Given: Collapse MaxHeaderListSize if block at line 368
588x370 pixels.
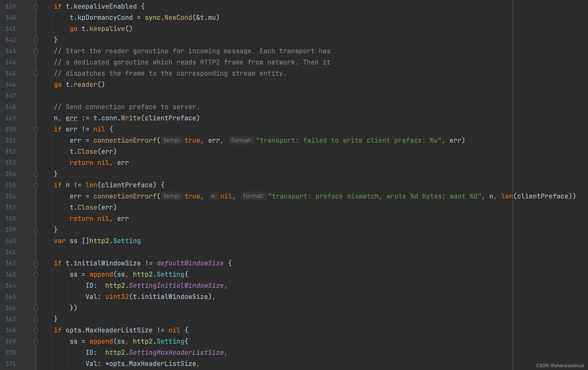Looking at the screenshot, I should coord(36,330).
